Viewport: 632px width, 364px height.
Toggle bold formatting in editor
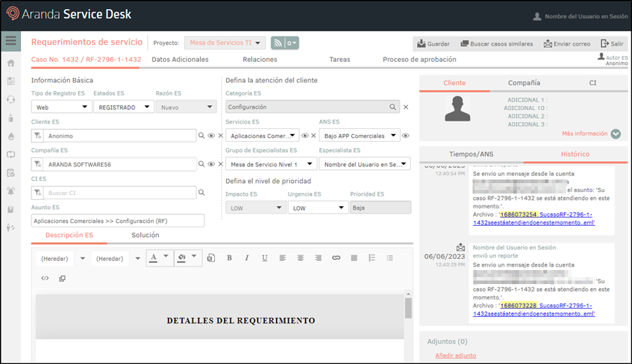[x=230, y=258]
